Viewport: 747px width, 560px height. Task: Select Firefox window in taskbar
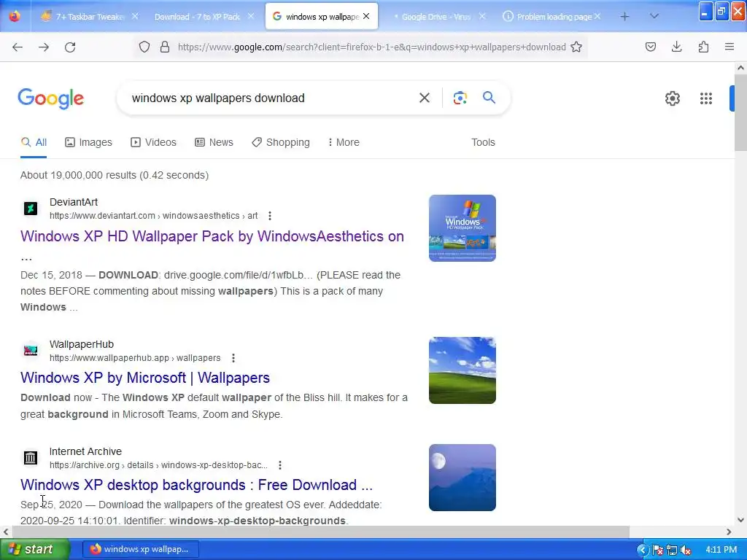[141, 550]
